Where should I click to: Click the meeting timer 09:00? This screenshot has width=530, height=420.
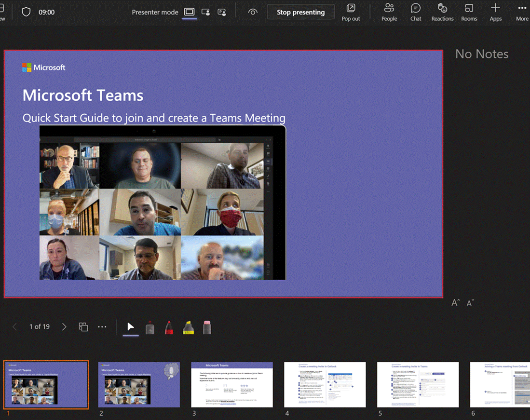point(47,12)
